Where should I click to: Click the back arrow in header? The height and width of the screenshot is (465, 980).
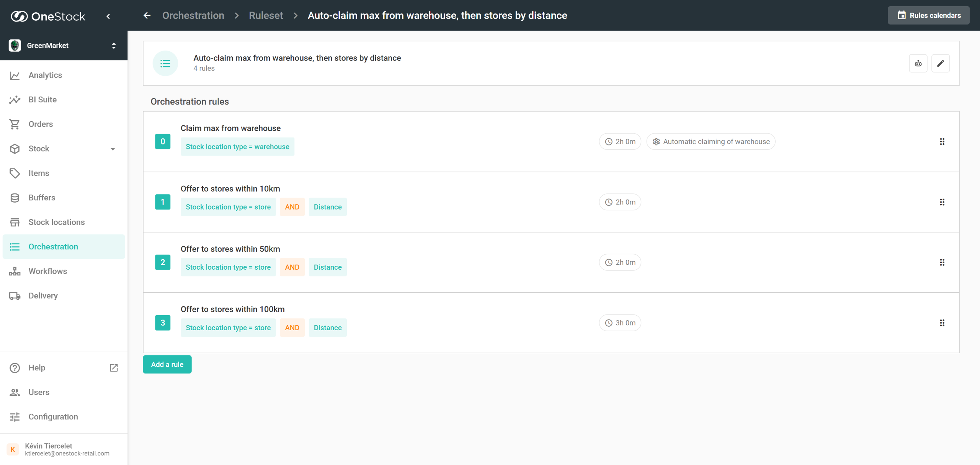[147, 15]
